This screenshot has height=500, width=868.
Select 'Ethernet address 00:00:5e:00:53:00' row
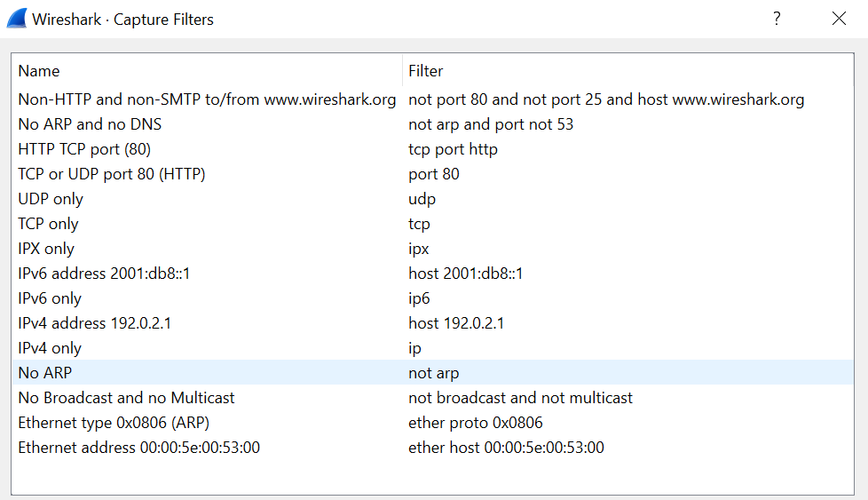coord(139,448)
